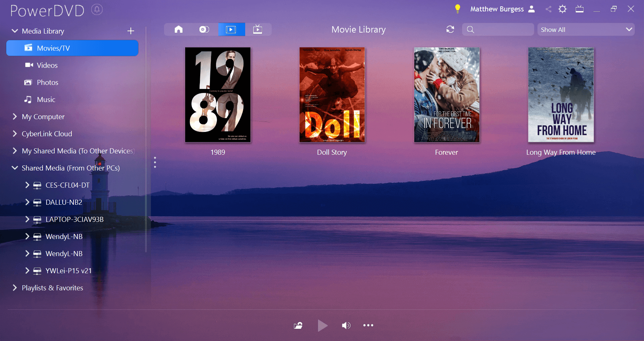
Task: Go to the Home tab icon
Action: tap(178, 30)
